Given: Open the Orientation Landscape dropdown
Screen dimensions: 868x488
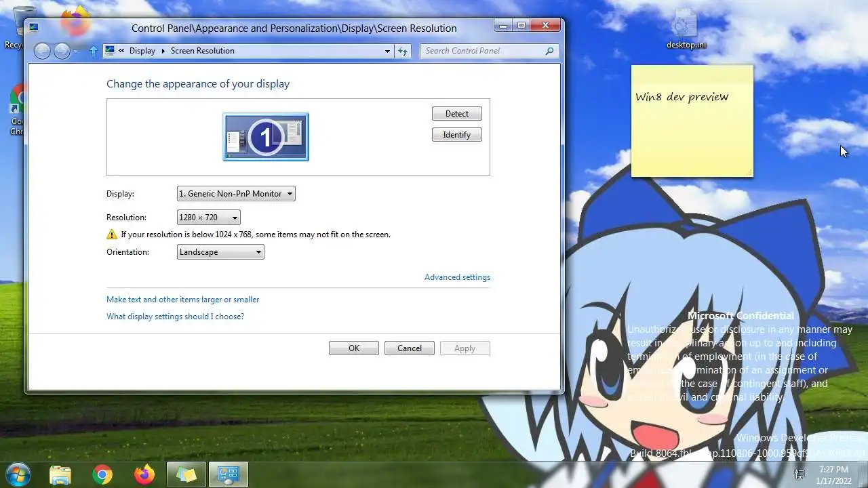Looking at the screenshot, I should (220, 252).
